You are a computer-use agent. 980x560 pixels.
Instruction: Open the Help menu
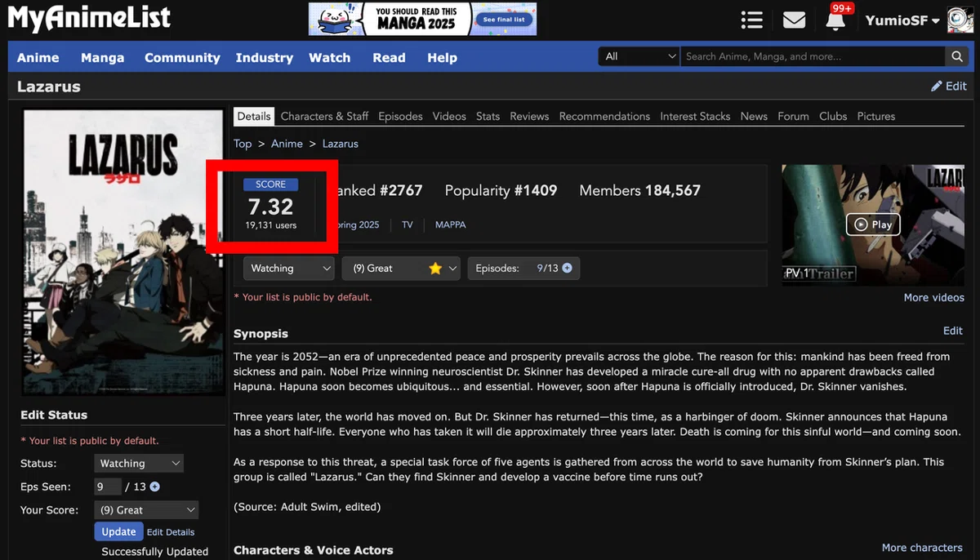[x=442, y=58]
